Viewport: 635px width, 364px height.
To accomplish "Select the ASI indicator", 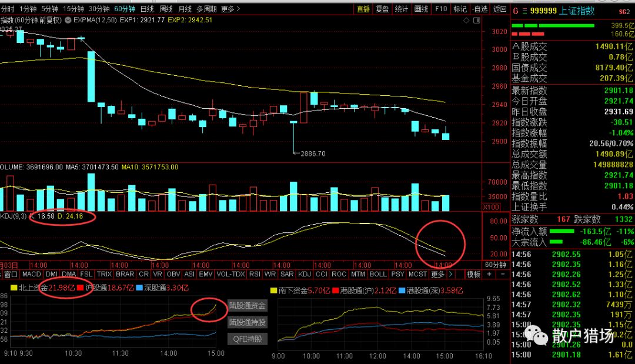I will [189, 274].
